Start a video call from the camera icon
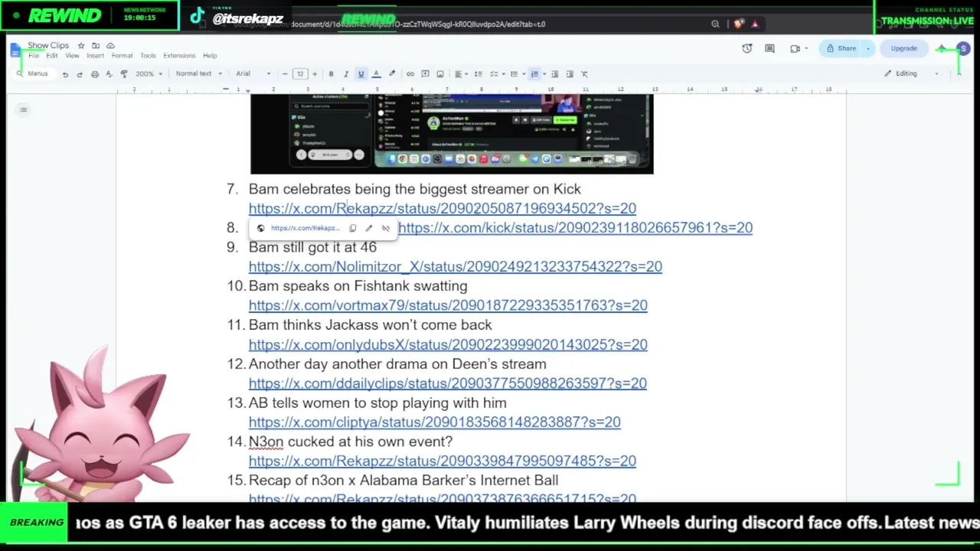Screen dimensions: 980x551 (795, 49)
